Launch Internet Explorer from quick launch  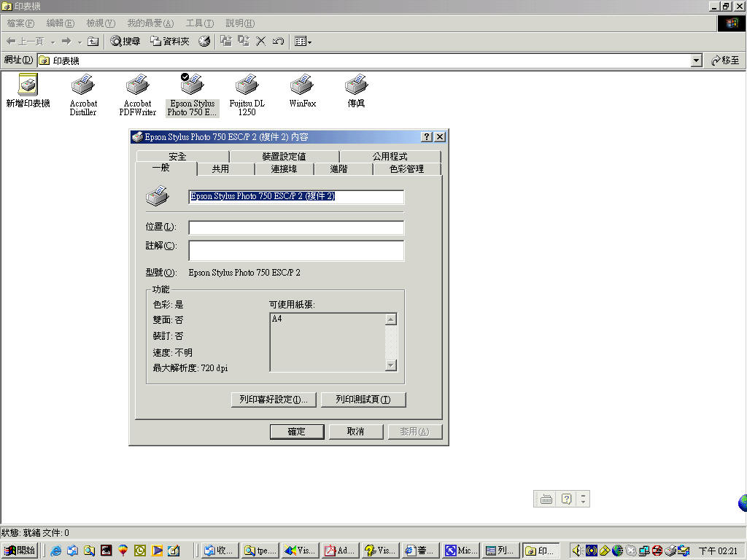(55, 551)
